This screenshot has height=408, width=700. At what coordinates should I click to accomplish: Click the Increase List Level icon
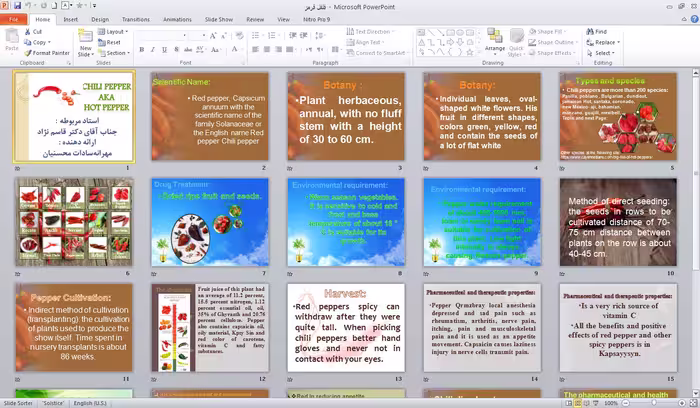(x=304, y=35)
